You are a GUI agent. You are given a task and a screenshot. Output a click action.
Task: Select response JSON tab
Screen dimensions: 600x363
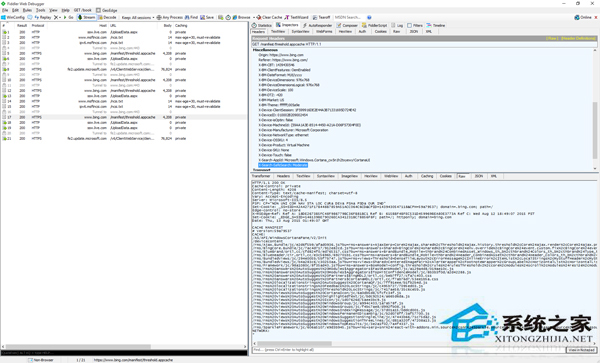(479, 176)
